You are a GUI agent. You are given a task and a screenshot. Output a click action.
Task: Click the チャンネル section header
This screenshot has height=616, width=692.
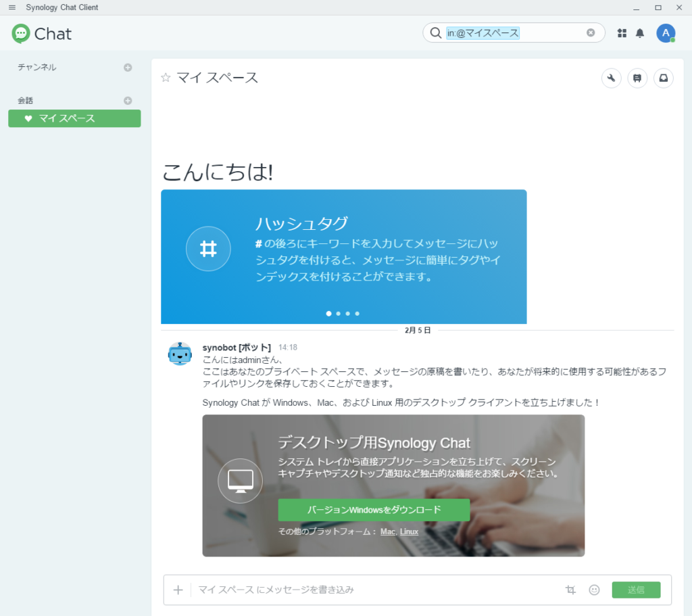point(37,67)
